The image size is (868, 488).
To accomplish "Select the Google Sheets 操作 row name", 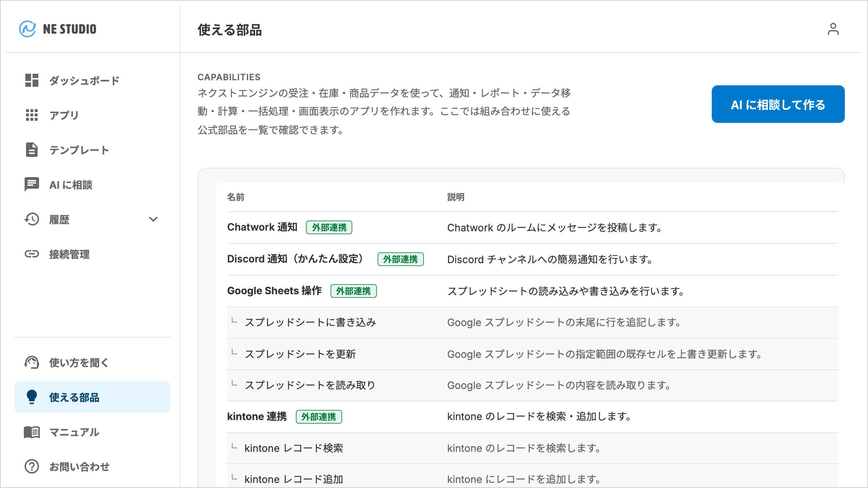I will pyautogui.click(x=275, y=291).
